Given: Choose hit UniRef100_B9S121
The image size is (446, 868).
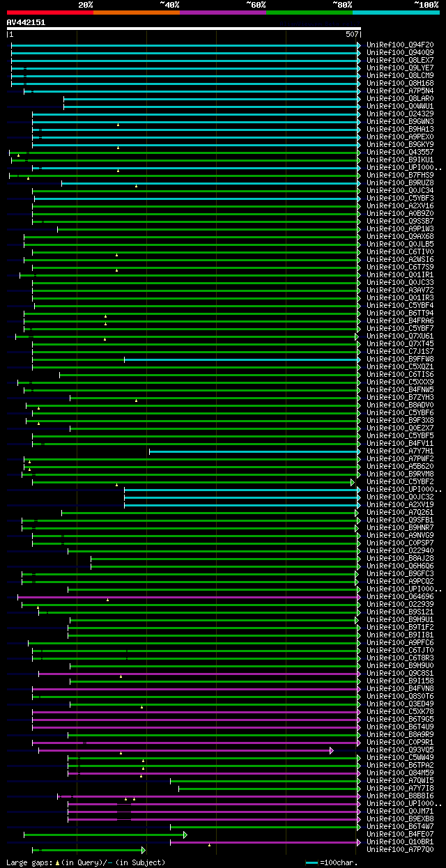Looking at the screenshot, I should [399, 612].
